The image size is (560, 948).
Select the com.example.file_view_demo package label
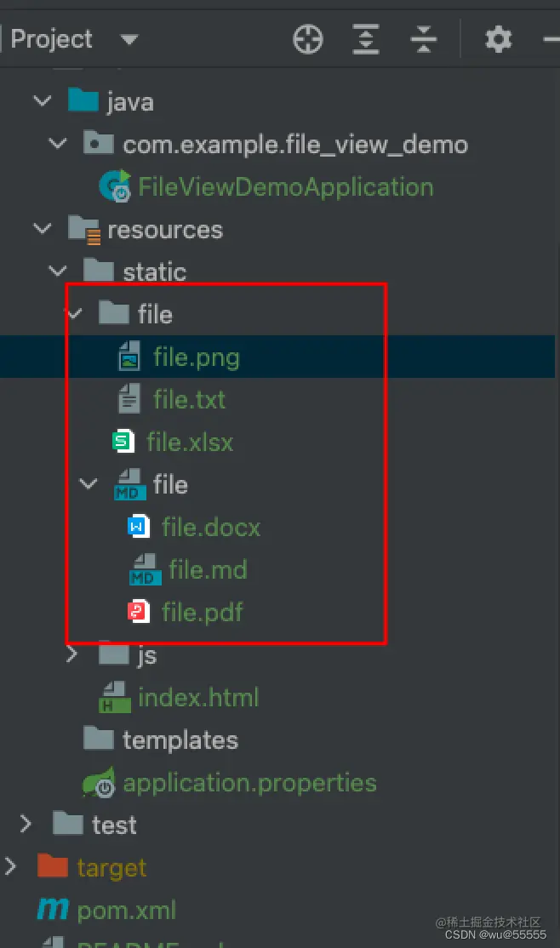click(295, 145)
